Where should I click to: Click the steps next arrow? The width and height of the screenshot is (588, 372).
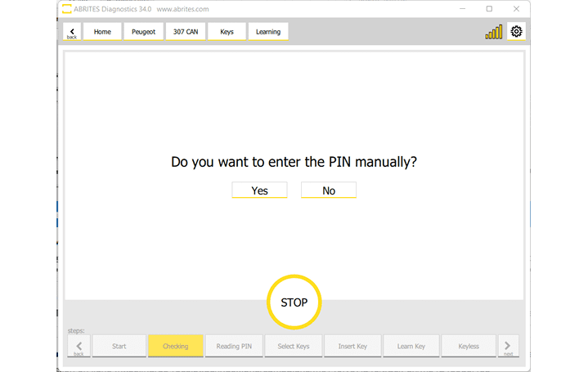pos(508,346)
